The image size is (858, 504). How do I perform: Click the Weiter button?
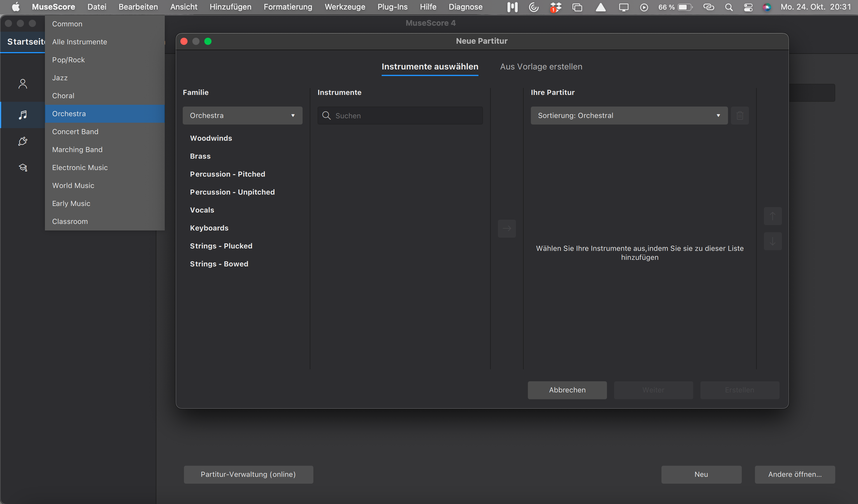(653, 390)
